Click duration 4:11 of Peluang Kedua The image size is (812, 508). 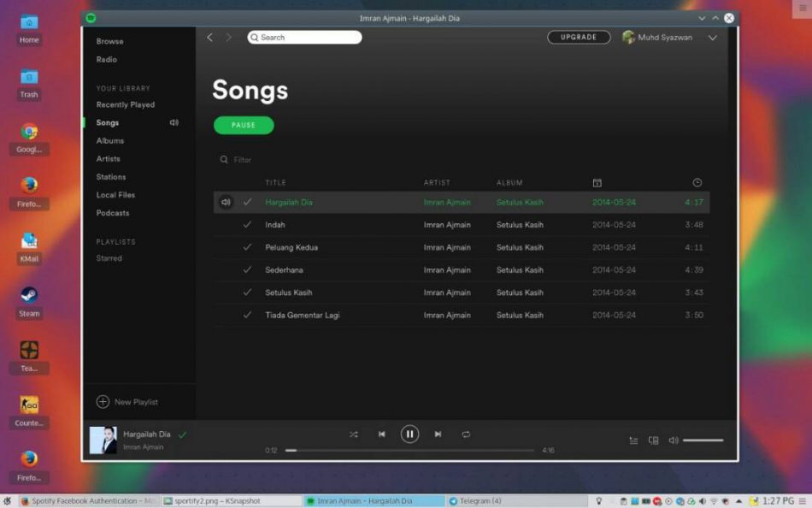[x=694, y=247]
